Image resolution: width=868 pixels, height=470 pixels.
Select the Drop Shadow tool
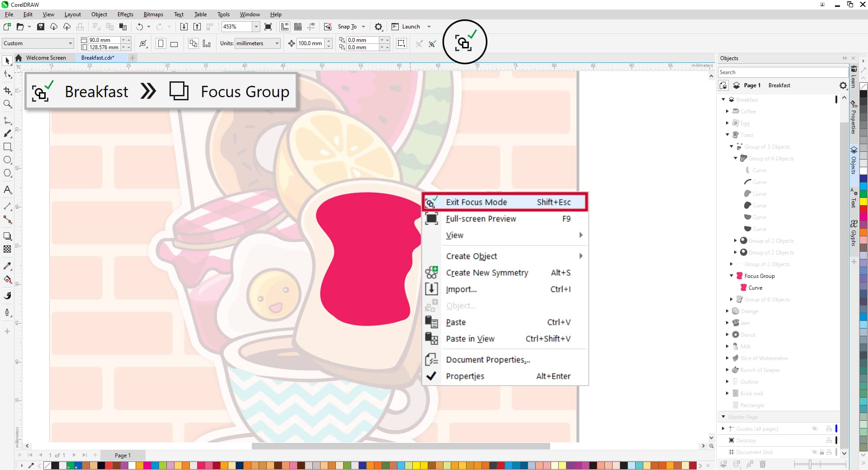[7, 236]
